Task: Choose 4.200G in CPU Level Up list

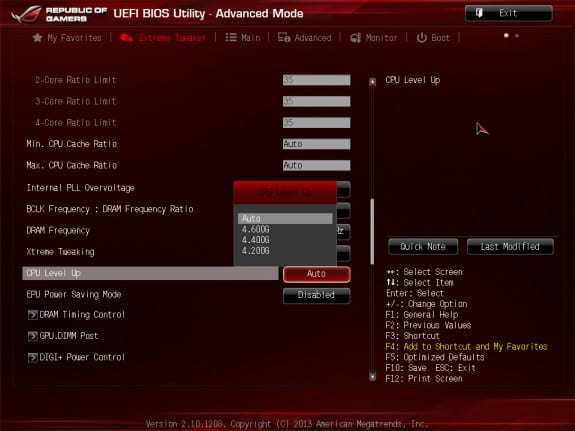Action: click(x=285, y=251)
